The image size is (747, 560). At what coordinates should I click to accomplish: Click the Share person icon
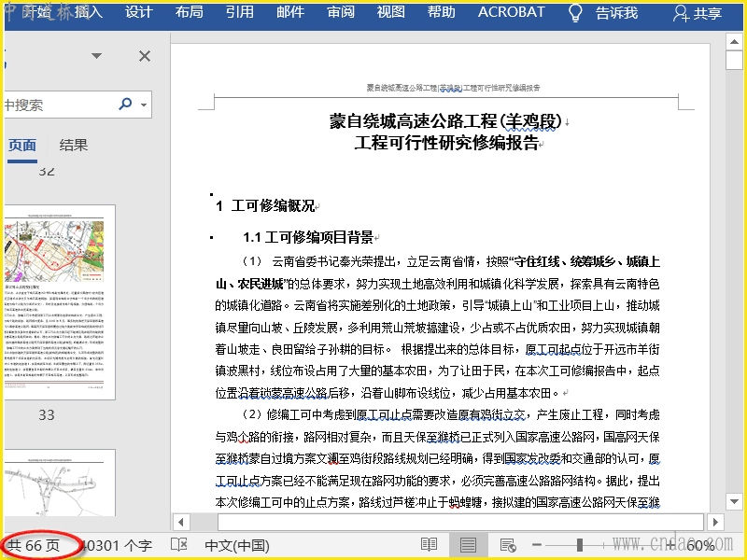click(x=682, y=13)
